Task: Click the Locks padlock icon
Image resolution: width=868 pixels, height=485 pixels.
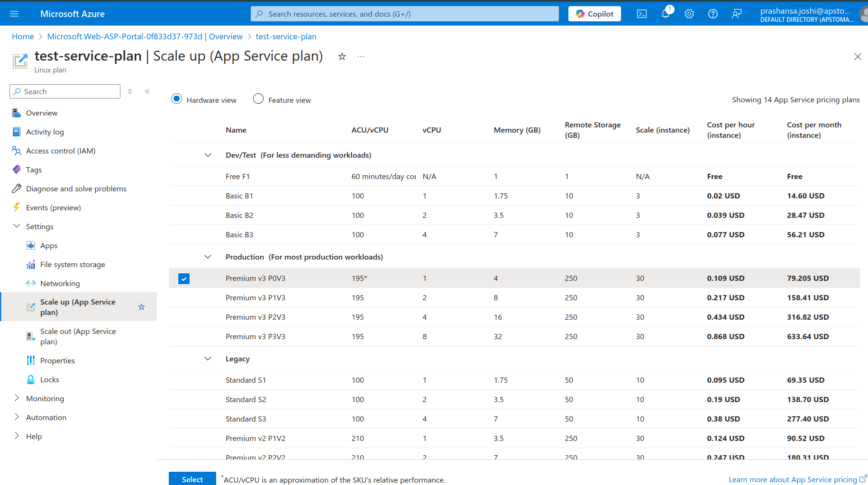Action: pyautogui.click(x=31, y=379)
